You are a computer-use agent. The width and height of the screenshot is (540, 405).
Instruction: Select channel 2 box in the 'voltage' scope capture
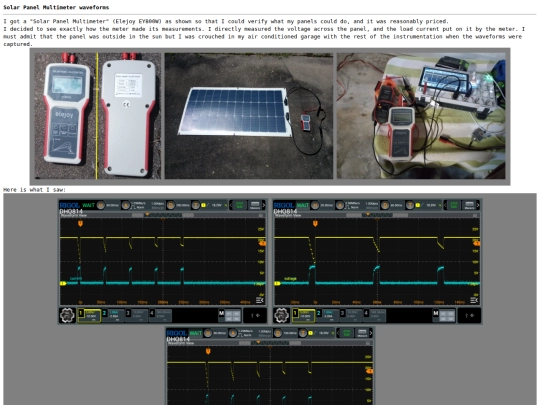(327, 315)
